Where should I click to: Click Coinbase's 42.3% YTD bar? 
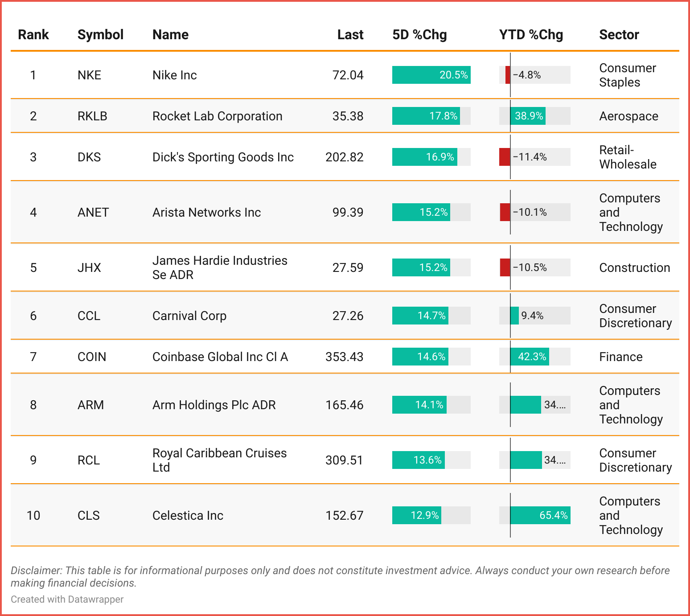pos(530,357)
